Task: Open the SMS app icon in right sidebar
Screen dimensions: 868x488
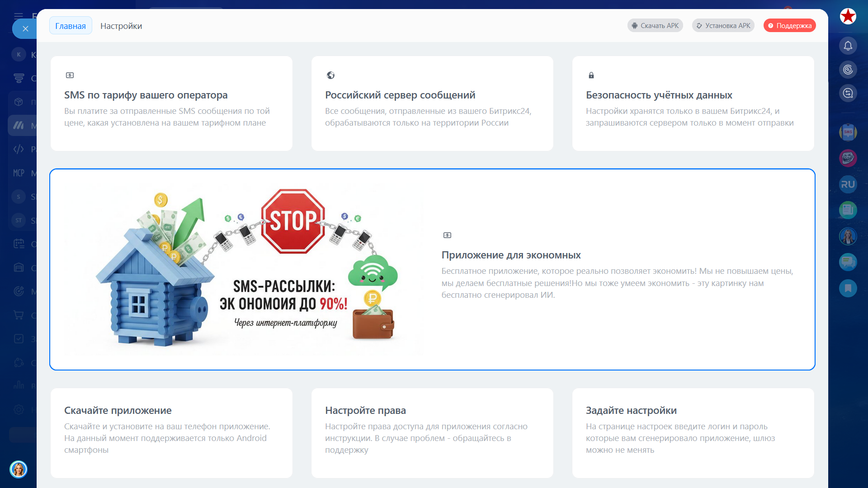Action: click(848, 132)
